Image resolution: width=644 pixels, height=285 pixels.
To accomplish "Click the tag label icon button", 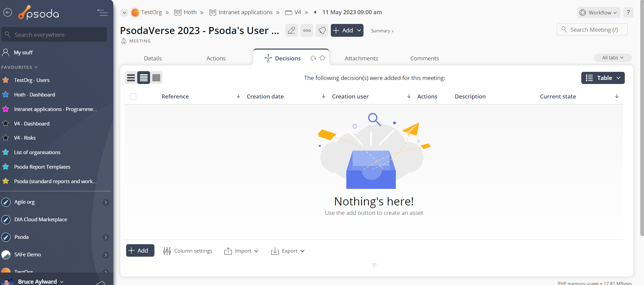I will [322, 30].
